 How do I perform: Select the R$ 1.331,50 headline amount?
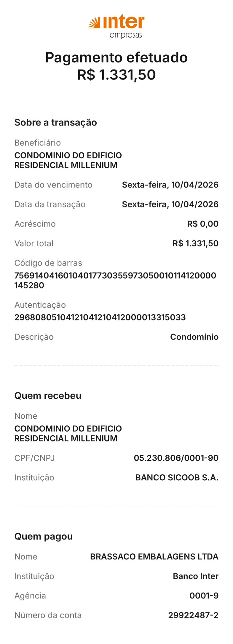point(116,75)
